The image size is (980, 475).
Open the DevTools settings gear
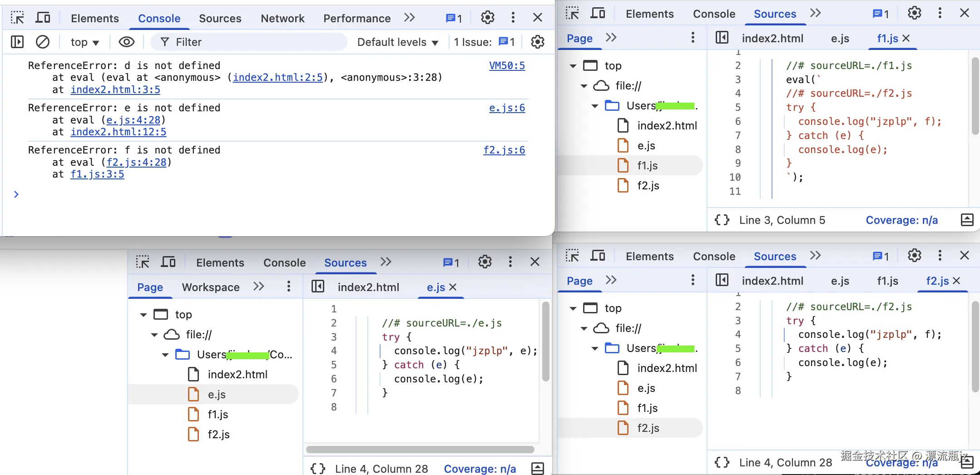(487, 17)
